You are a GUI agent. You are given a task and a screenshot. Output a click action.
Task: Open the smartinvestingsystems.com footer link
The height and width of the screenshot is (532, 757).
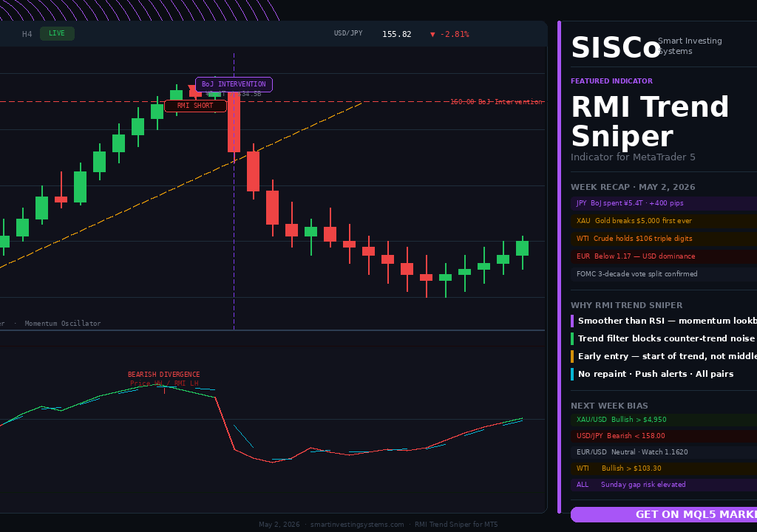click(x=357, y=525)
